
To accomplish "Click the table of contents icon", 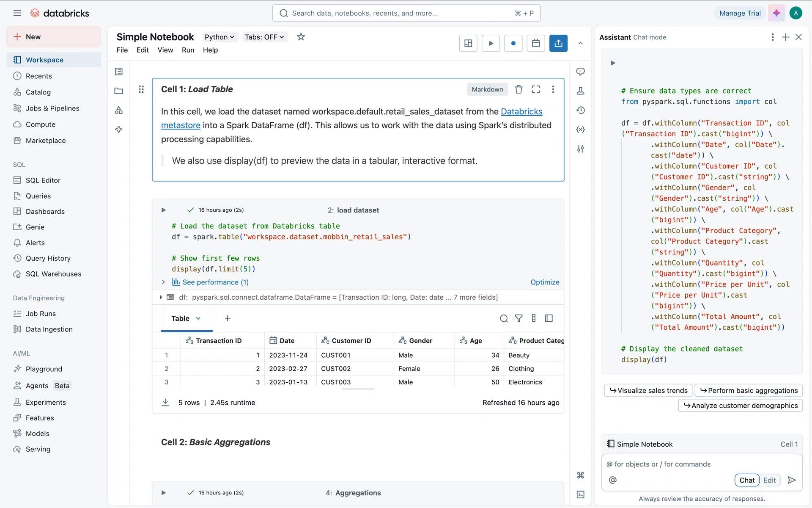I will tap(119, 72).
